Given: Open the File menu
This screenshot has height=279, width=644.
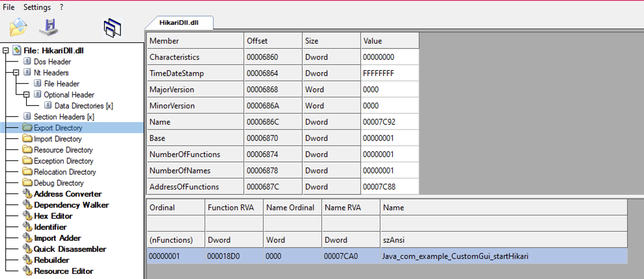Looking at the screenshot, I should (9, 7).
